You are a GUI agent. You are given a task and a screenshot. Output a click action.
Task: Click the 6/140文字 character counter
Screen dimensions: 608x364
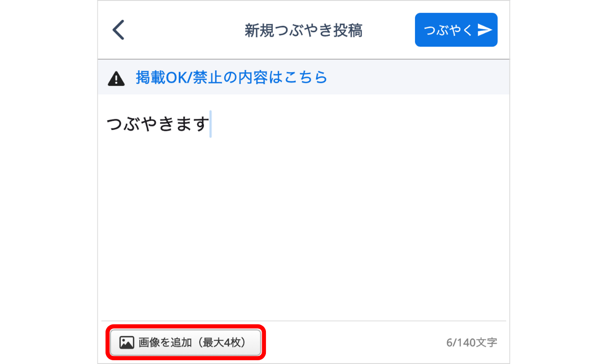click(471, 343)
